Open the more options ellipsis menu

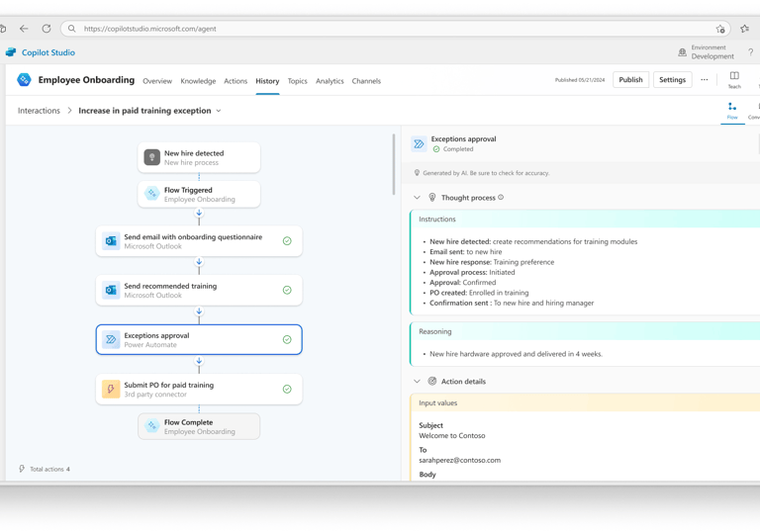click(705, 80)
